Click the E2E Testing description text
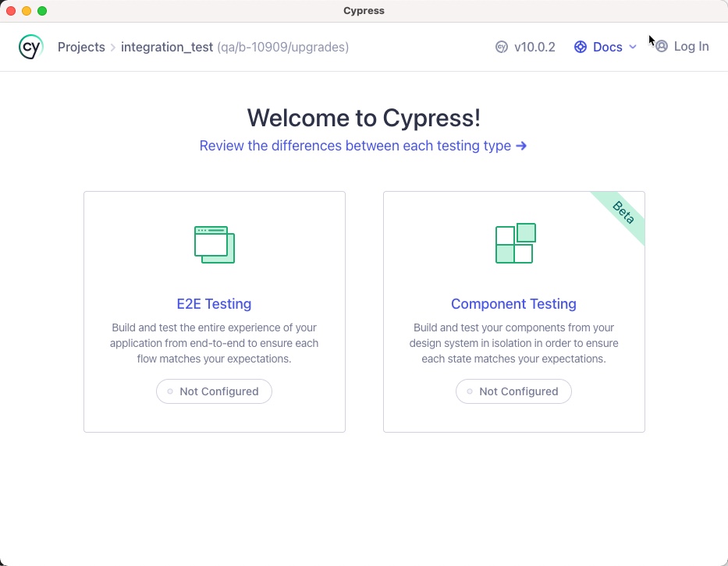Screen dimensions: 728x566 pyautogui.click(x=214, y=343)
